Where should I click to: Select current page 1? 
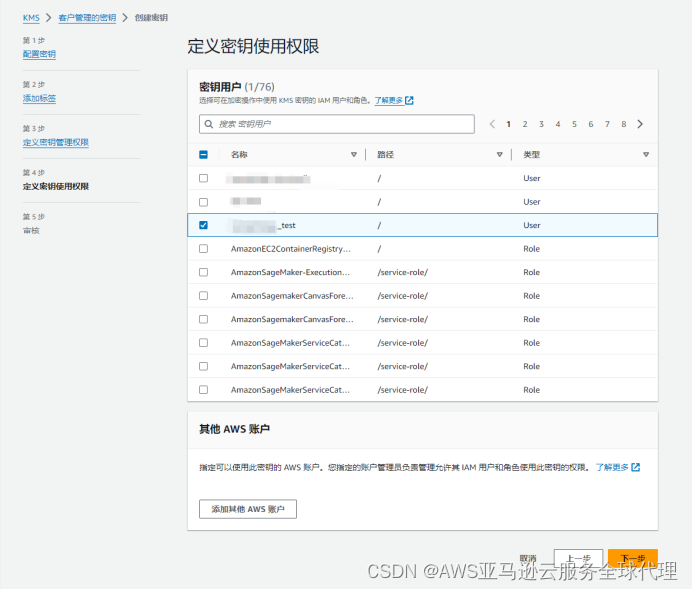pos(509,124)
